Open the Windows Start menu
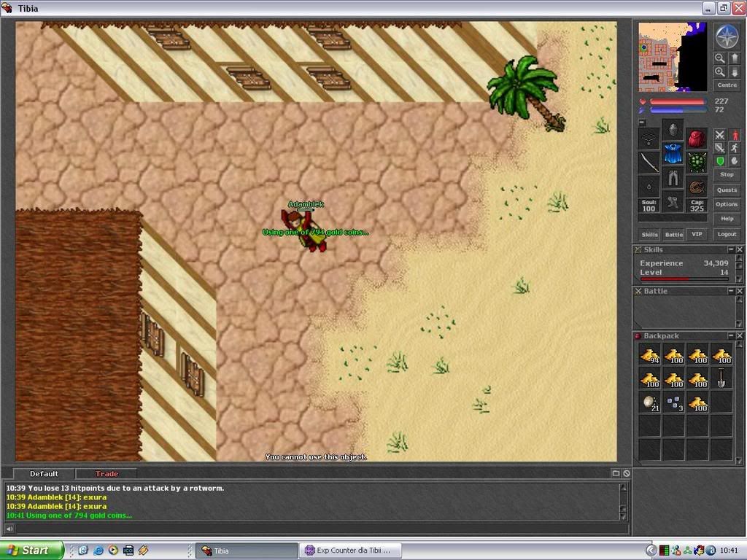 [32, 551]
